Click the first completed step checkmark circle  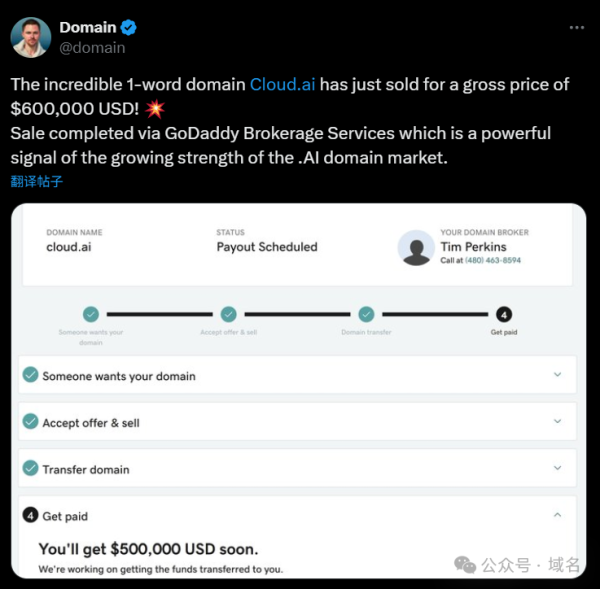click(91, 314)
